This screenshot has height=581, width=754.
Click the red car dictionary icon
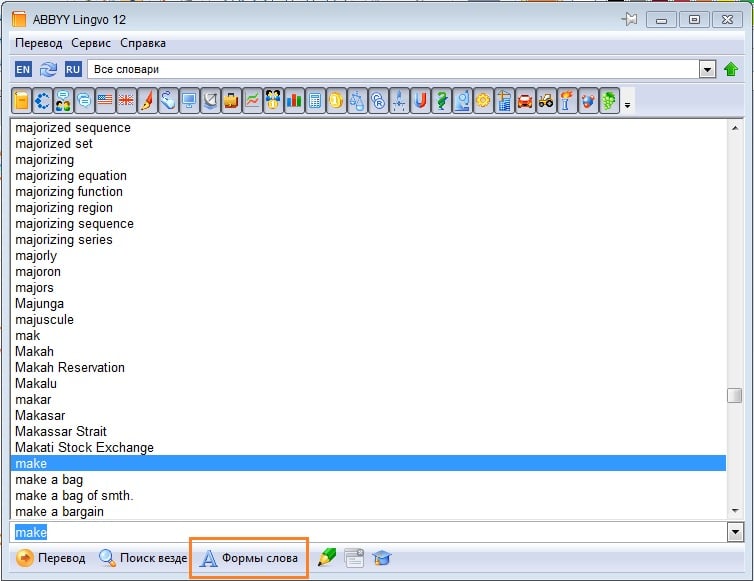pyautogui.click(x=525, y=101)
